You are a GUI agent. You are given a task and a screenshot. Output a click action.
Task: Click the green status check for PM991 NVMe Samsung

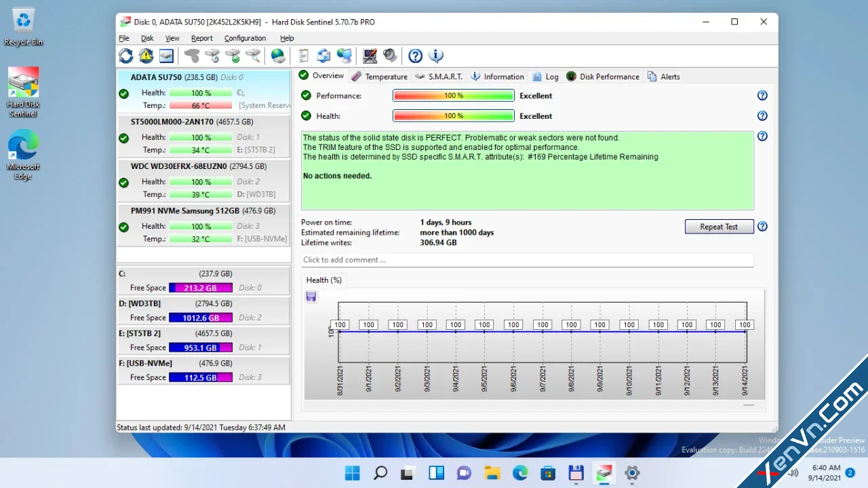pos(123,227)
